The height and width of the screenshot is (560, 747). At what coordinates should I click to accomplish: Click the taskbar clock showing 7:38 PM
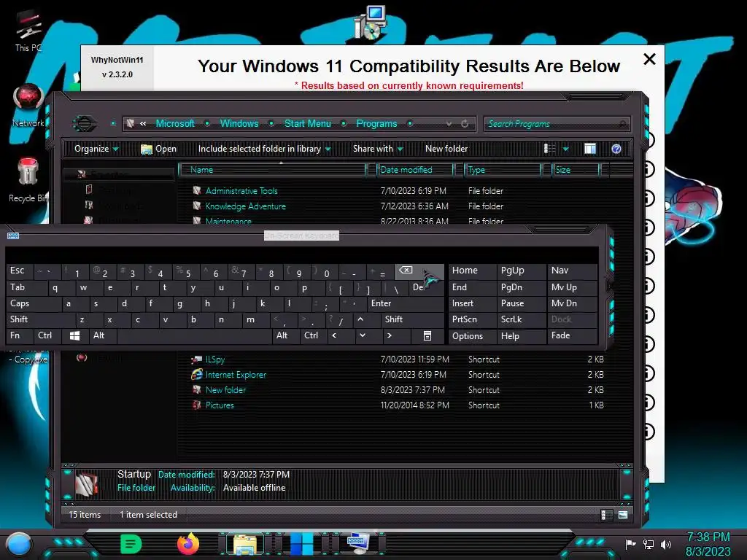[708, 537]
